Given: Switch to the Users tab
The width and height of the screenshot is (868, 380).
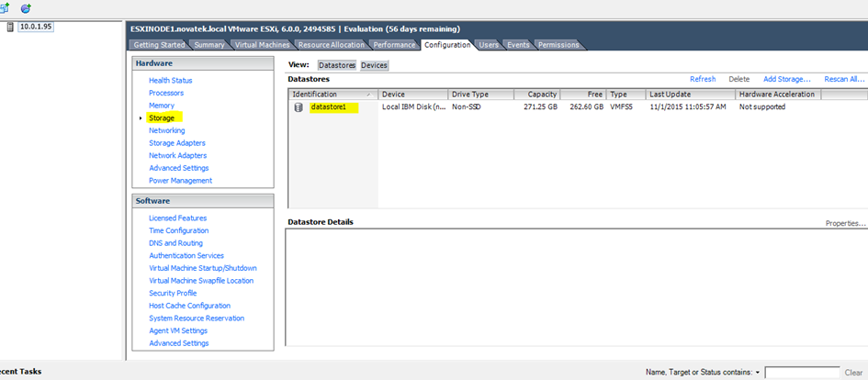Looking at the screenshot, I should coord(489,45).
